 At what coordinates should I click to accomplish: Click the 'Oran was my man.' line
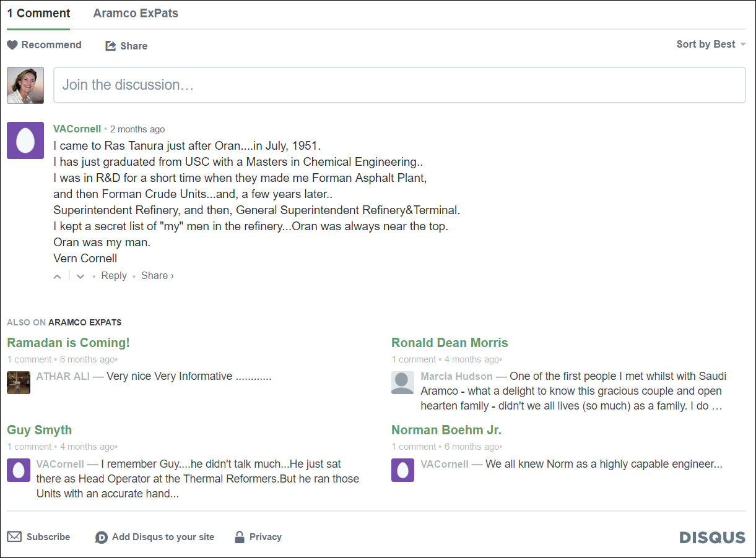[102, 243]
